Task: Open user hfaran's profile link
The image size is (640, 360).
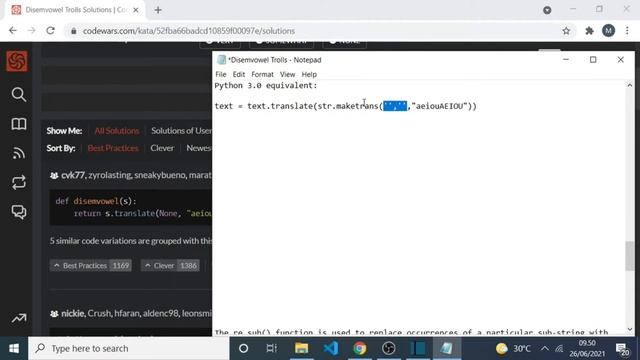Action: point(126,313)
